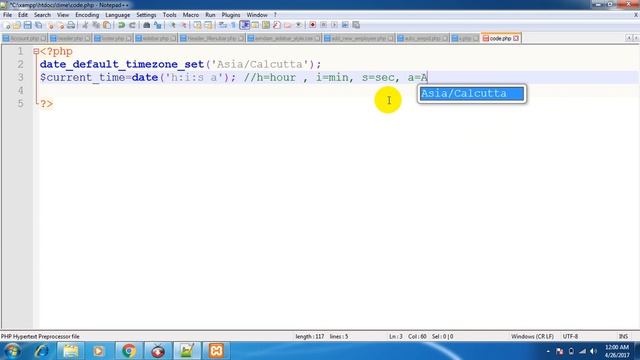Open the Windows Start menu

(x=12, y=351)
